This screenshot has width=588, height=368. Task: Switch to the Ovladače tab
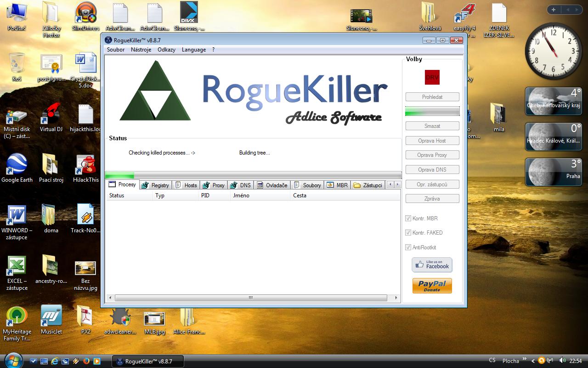(272, 185)
